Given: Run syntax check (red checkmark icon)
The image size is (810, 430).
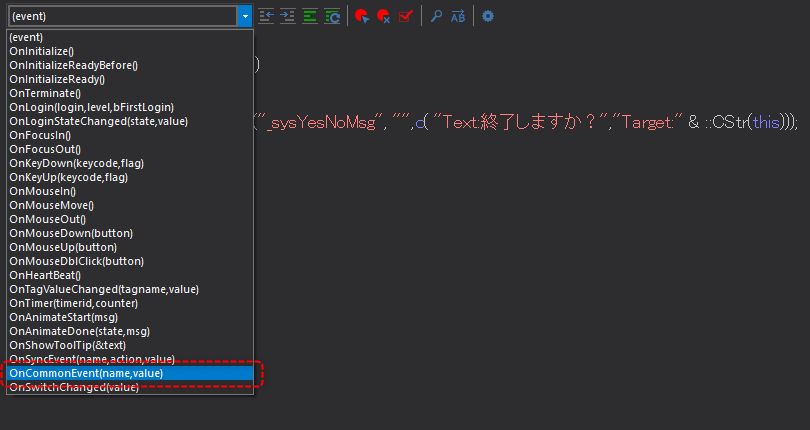Looking at the screenshot, I should pyautogui.click(x=406, y=17).
